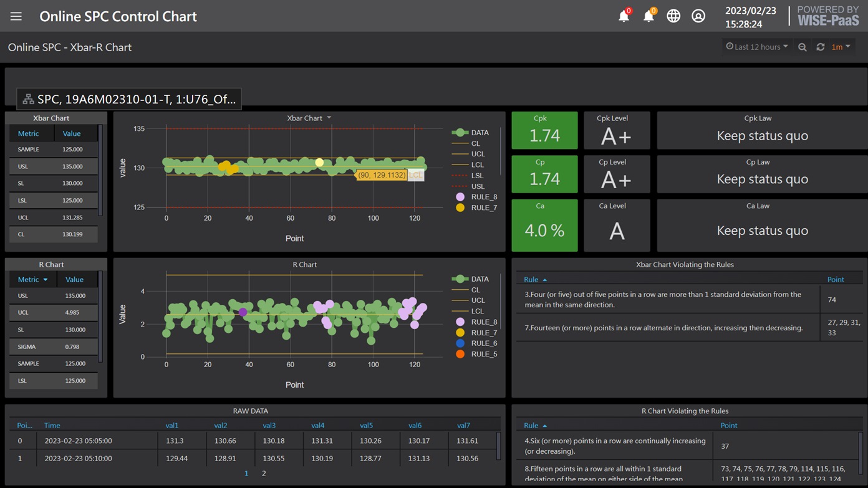
Task: Open the SPC device tree selector
Action: click(129, 98)
